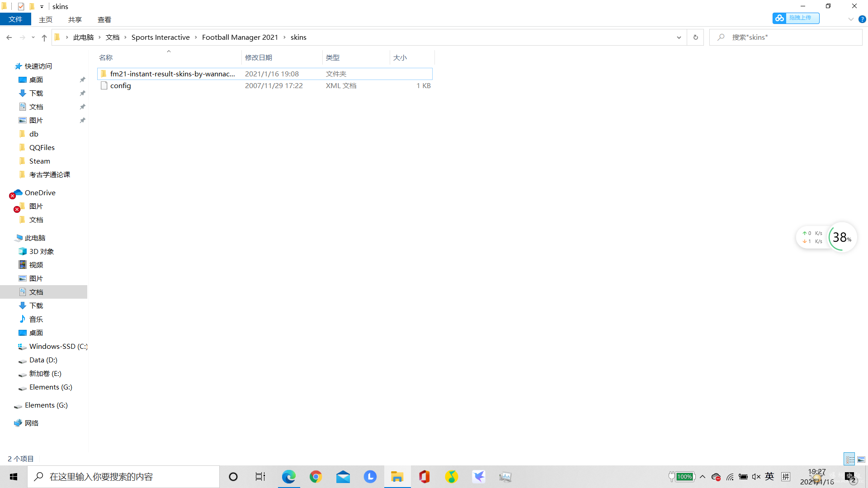Open 考古学通论课 folder in sidebar
This screenshot has height=488, width=868.
[50, 175]
